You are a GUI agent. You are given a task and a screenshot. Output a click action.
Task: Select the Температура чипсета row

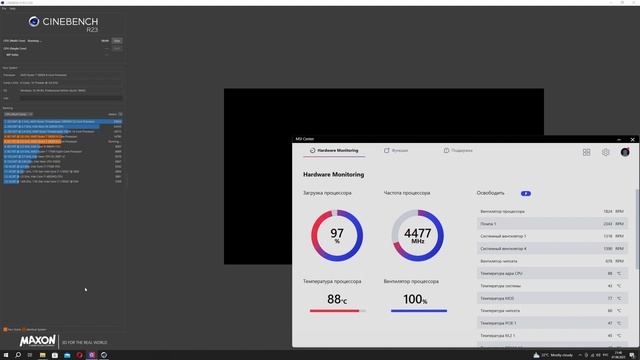pos(552,311)
